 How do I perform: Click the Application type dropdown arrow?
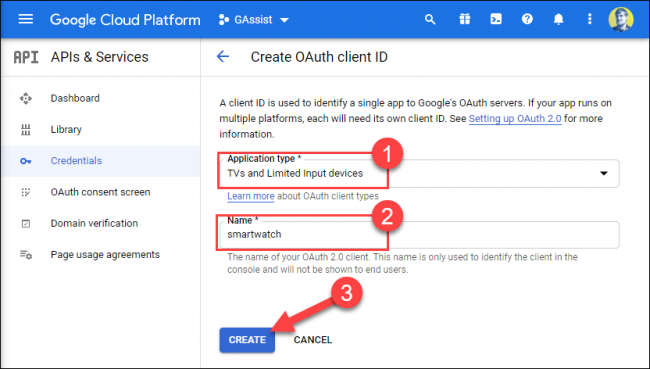(x=604, y=173)
